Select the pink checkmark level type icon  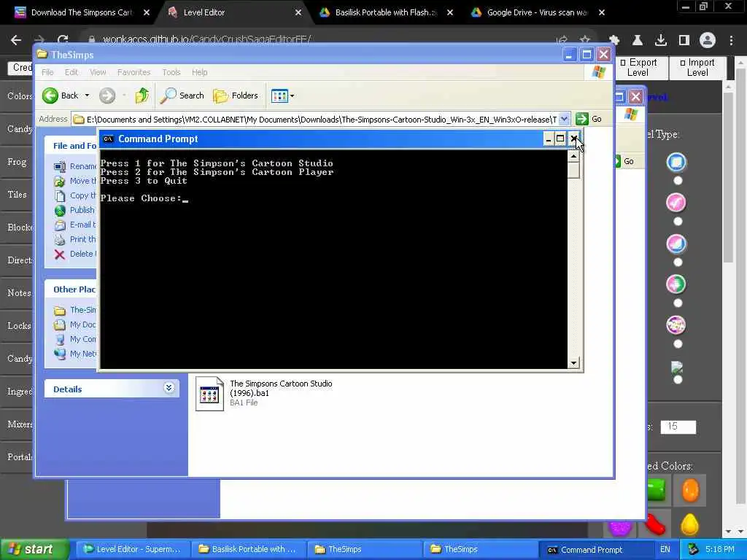(676, 203)
